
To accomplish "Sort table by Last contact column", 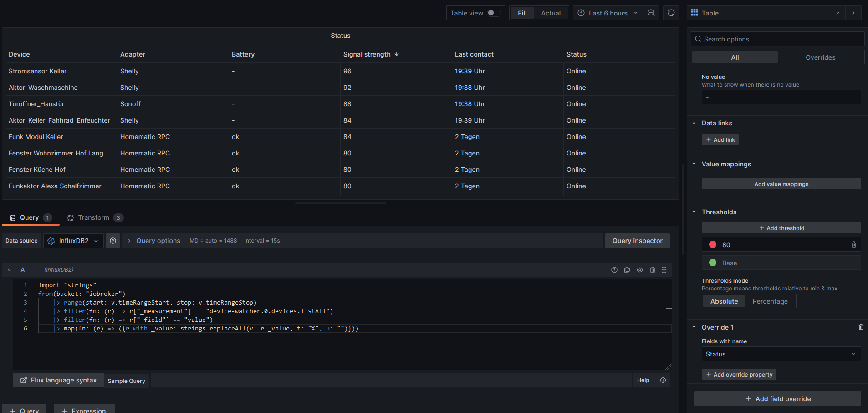I will pyautogui.click(x=474, y=54).
